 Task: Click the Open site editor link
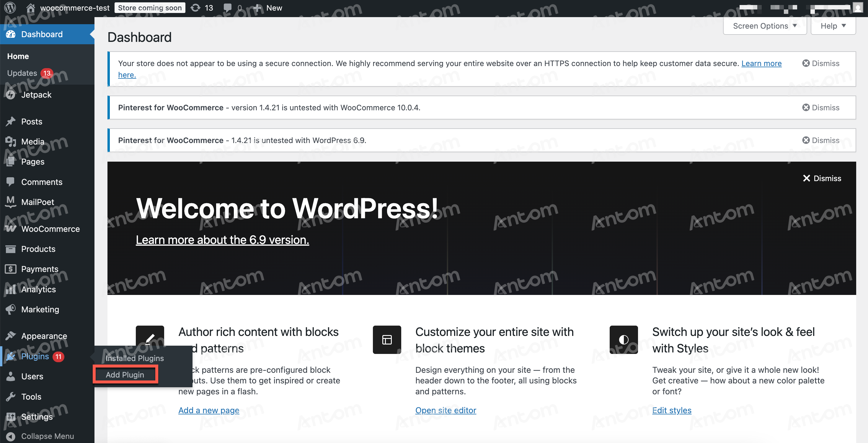[446, 410]
